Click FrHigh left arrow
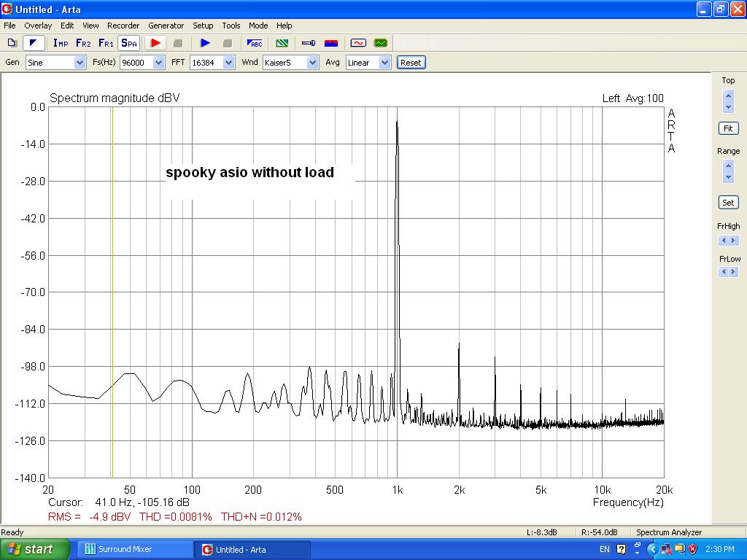Viewport: 747px width, 560px height. point(724,241)
